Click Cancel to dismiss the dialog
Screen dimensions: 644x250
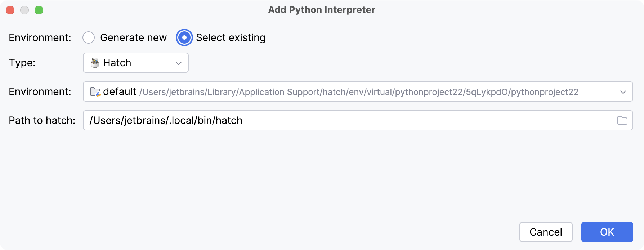[546, 232]
